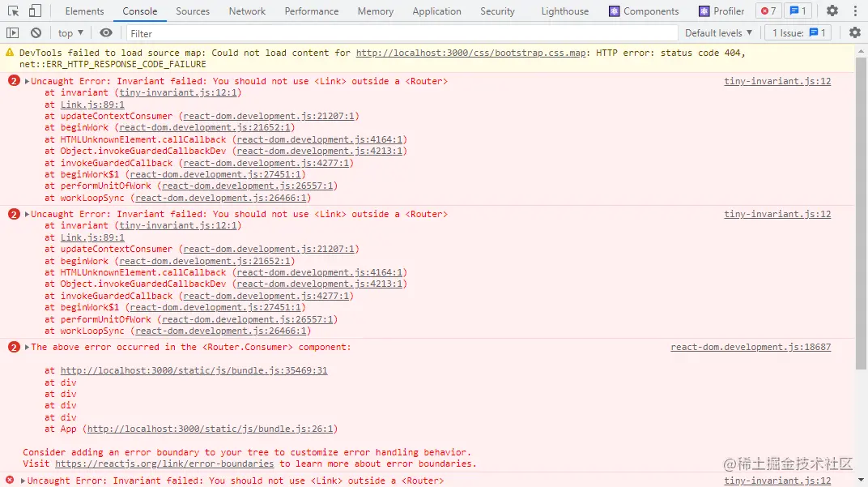This screenshot has width=868, height=487.
Task: Open Link.js:89:1 in the first stack trace
Action: (92, 105)
